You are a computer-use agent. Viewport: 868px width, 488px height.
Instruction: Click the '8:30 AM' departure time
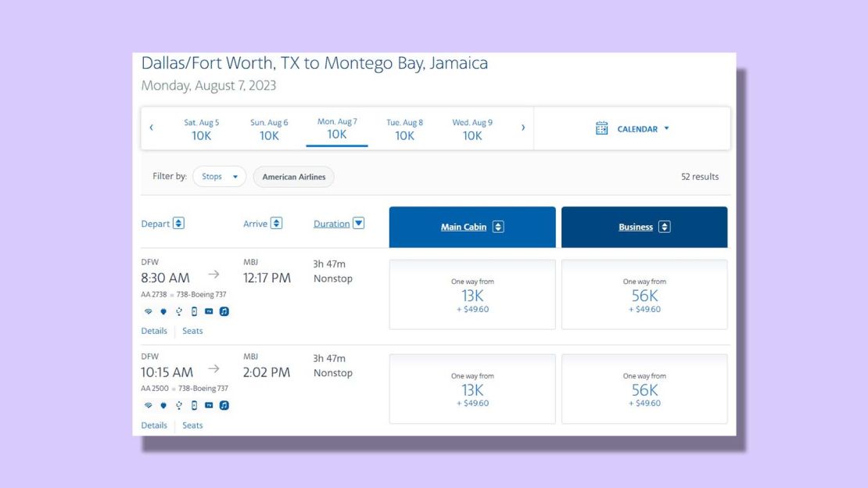(165, 278)
